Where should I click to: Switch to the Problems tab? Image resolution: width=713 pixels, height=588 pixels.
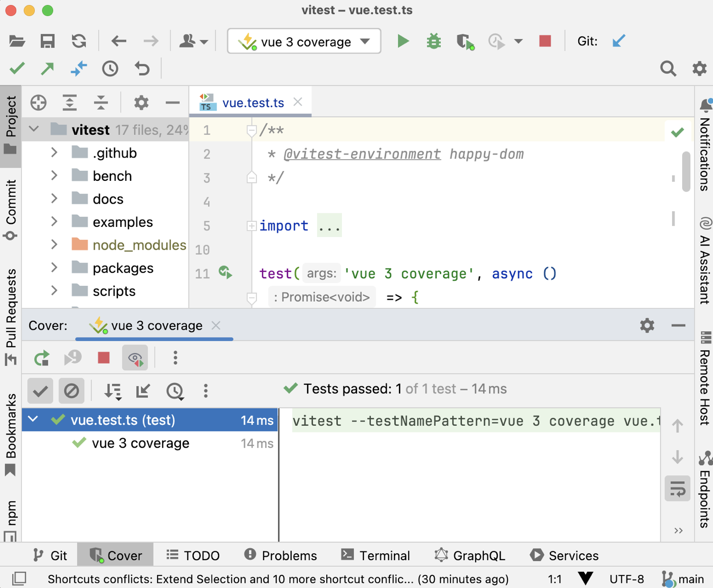[281, 556]
